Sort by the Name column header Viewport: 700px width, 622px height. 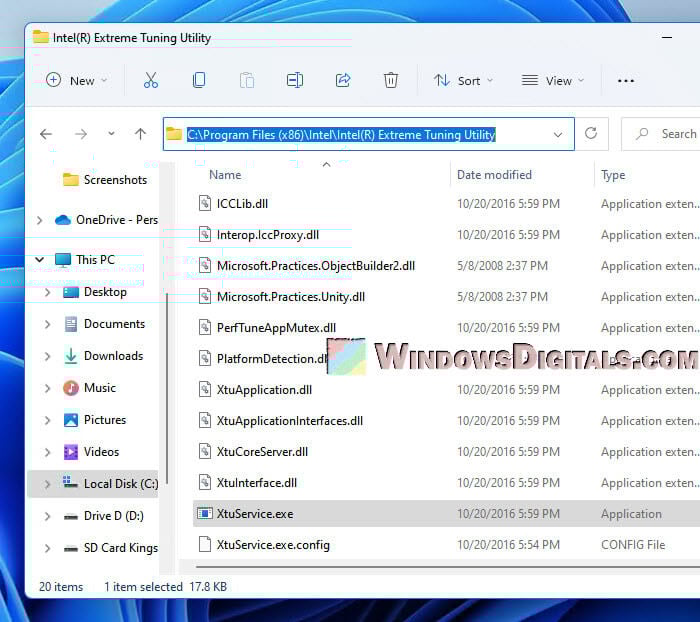tap(225, 175)
